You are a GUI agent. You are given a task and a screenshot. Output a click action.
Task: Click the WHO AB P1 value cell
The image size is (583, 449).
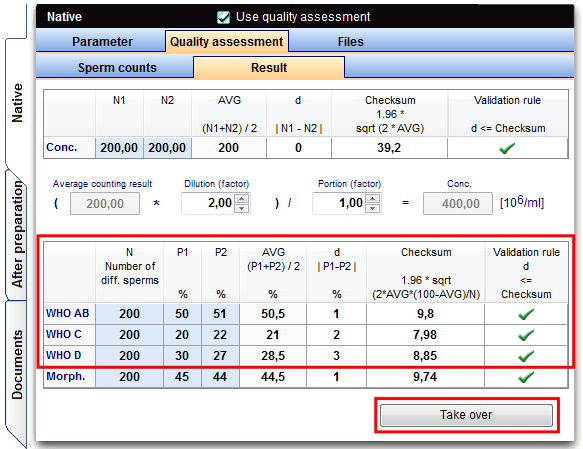pyautogui.click(x=182, y=314)
